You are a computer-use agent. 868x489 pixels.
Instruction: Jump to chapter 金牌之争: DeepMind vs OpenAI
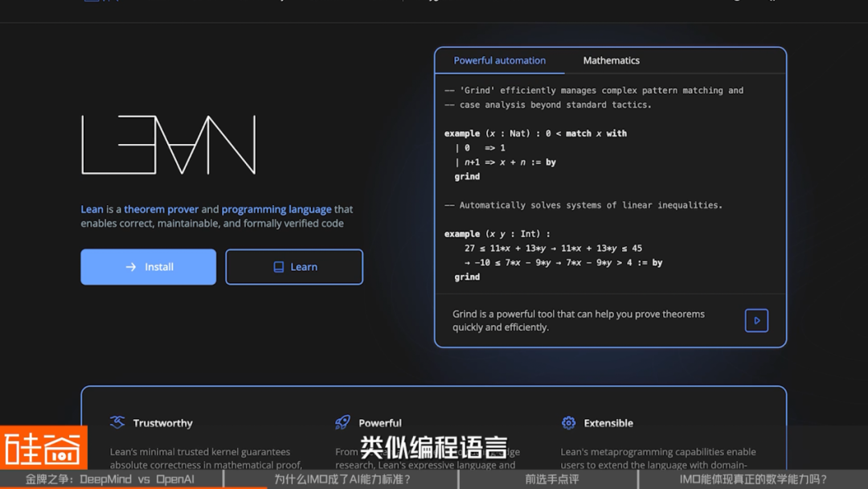(x=111, y=479)
